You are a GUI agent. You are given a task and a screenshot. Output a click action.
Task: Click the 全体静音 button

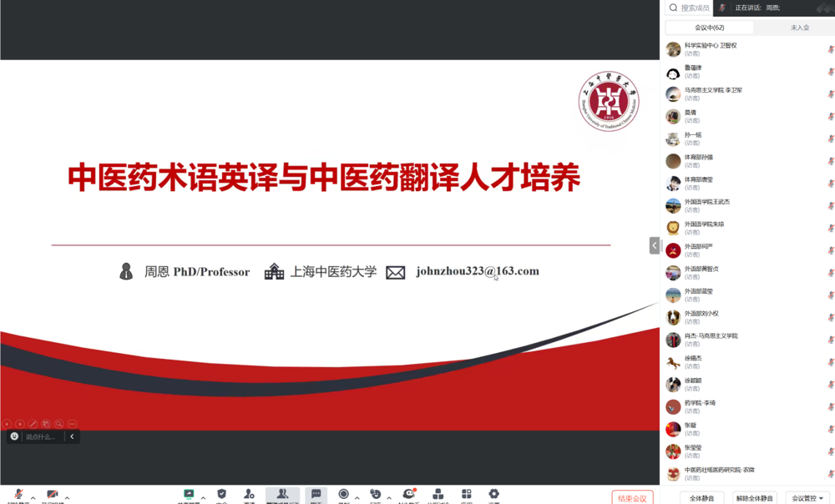[x=702, y=498]
